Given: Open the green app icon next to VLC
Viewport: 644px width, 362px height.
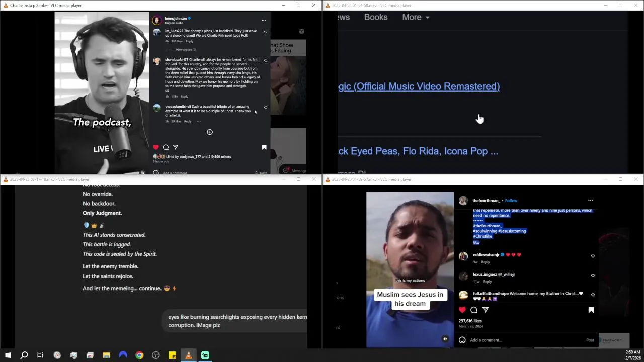Looking at the screenshot, I should [205, 355].
